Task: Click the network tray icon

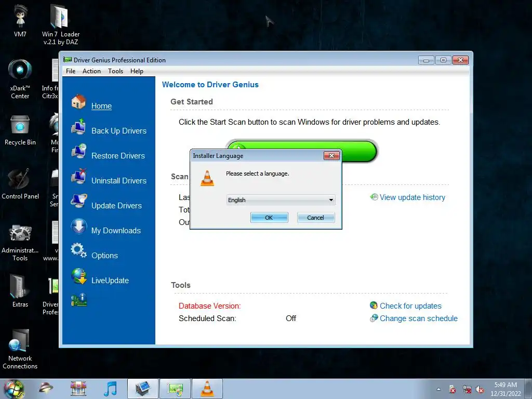Action: point(467,390)
